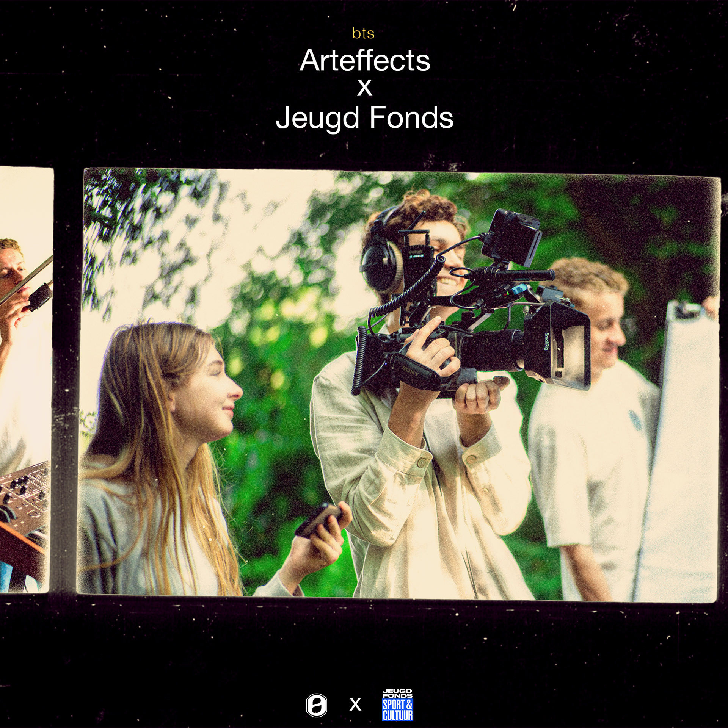Screen dimensions: 728x728
Task: Click the yellow bts text
Action: (x=363, y=34)
